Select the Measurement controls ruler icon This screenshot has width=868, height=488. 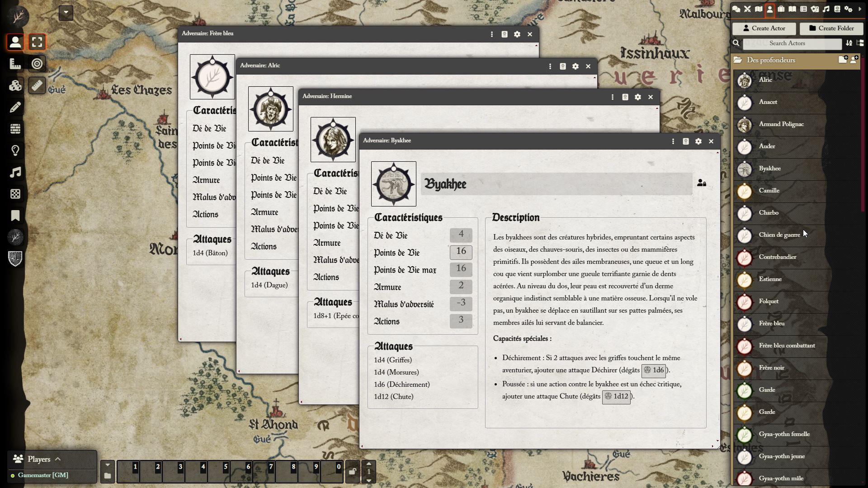(x=15, y=64)
